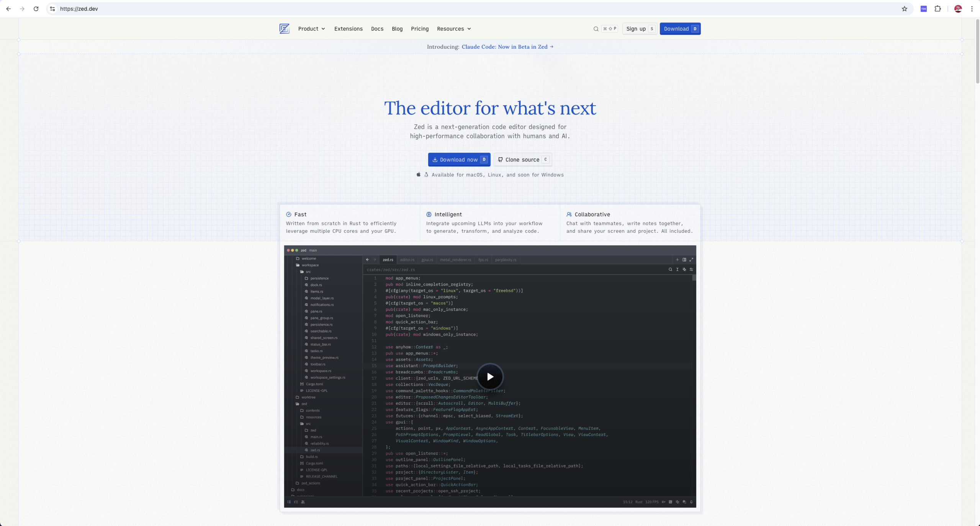The height and width of the screenshot is (526, 980).
Task: Click the Fast feature icon
Action: (x=289, y=214)
